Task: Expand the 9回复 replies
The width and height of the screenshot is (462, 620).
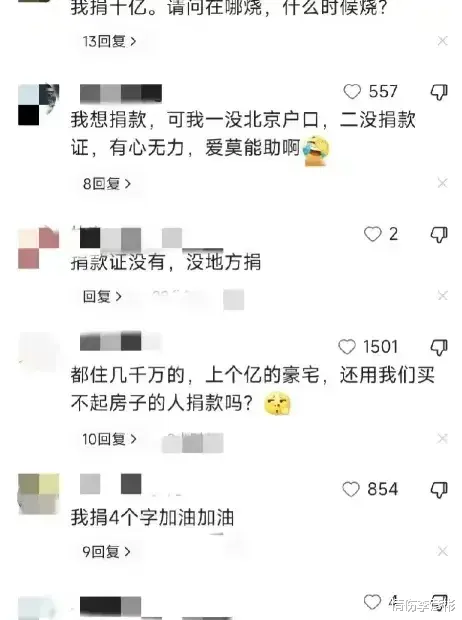Action: tap(106, 551)
